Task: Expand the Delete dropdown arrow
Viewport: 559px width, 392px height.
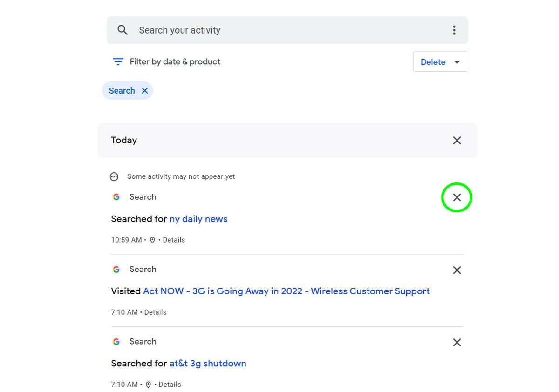Action: (x=455, y=61)
